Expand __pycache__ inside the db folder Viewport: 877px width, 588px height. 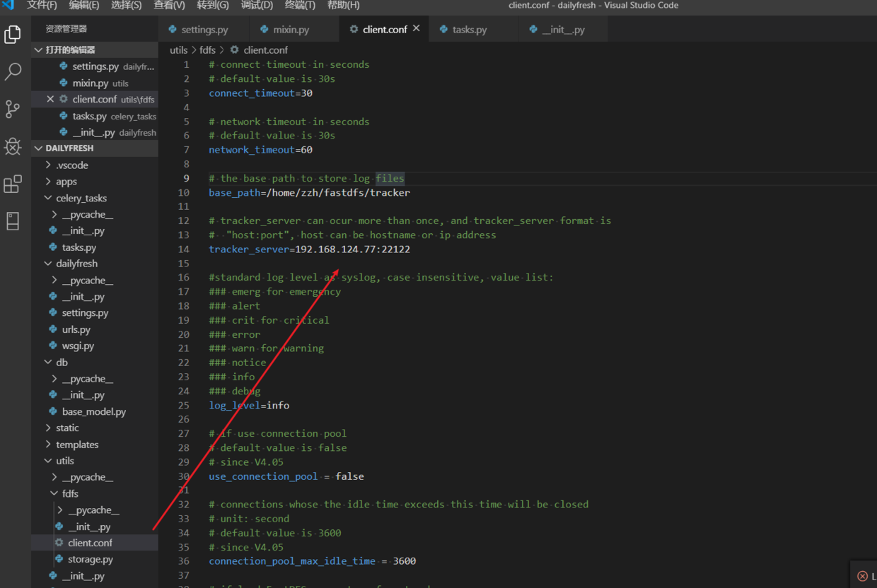point(95,379)
